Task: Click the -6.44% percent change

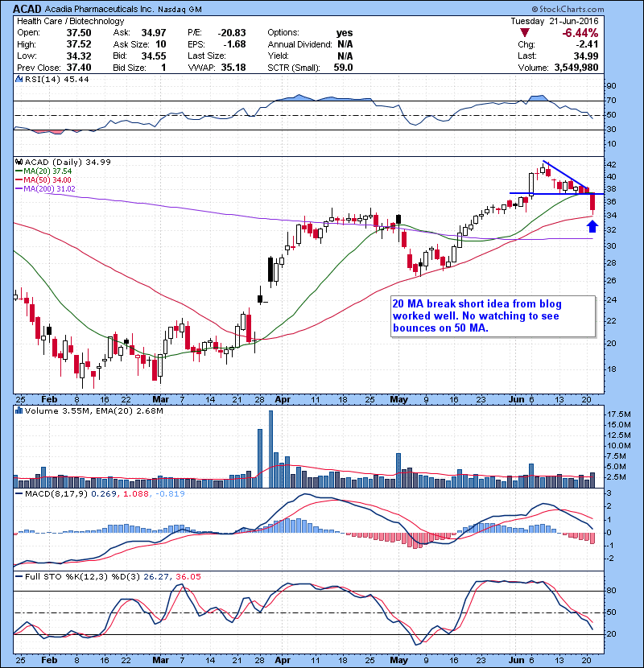Action: tap(580, 33)
